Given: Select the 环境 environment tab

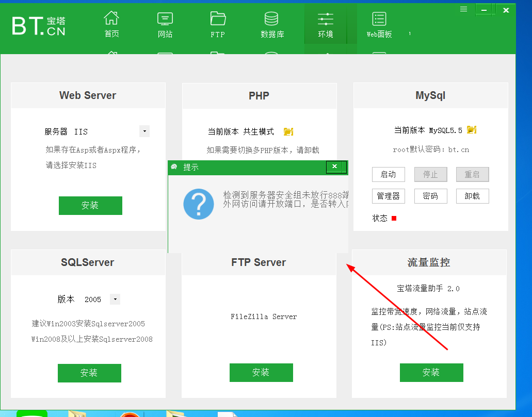Looking at the screenshot, I should pos(326,24).
